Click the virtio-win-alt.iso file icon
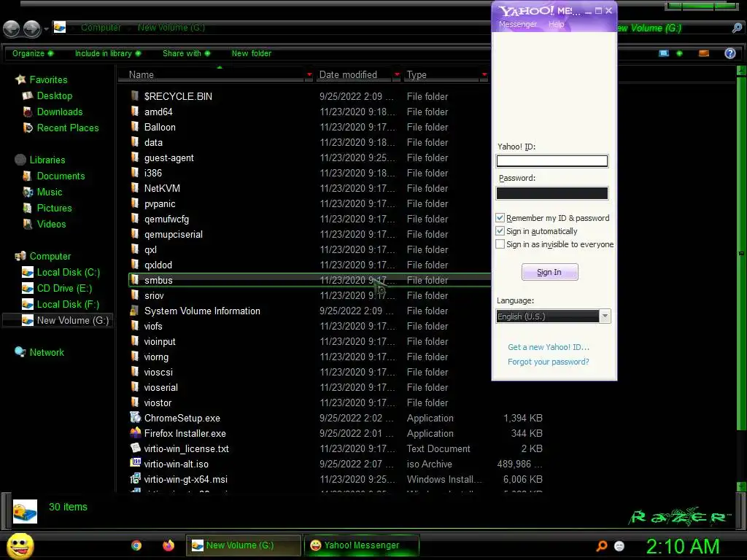747x560 pixels. [135, 463]
